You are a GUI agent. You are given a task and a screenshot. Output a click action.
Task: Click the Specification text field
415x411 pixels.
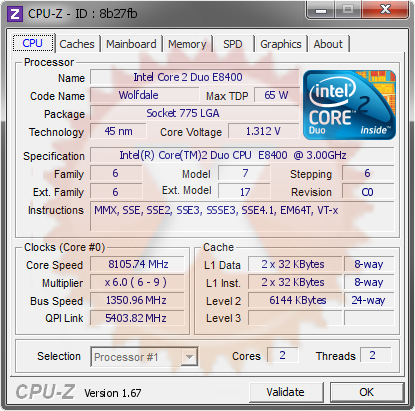click(242, 155)
